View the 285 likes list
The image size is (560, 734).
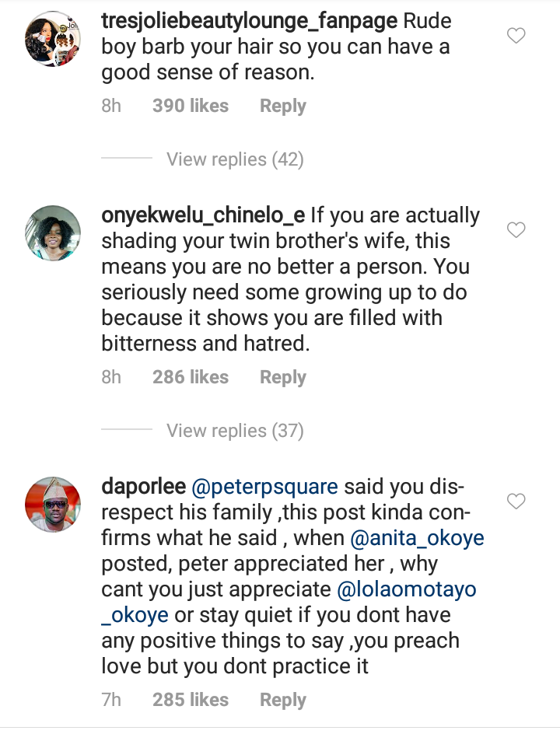(191, 700)
